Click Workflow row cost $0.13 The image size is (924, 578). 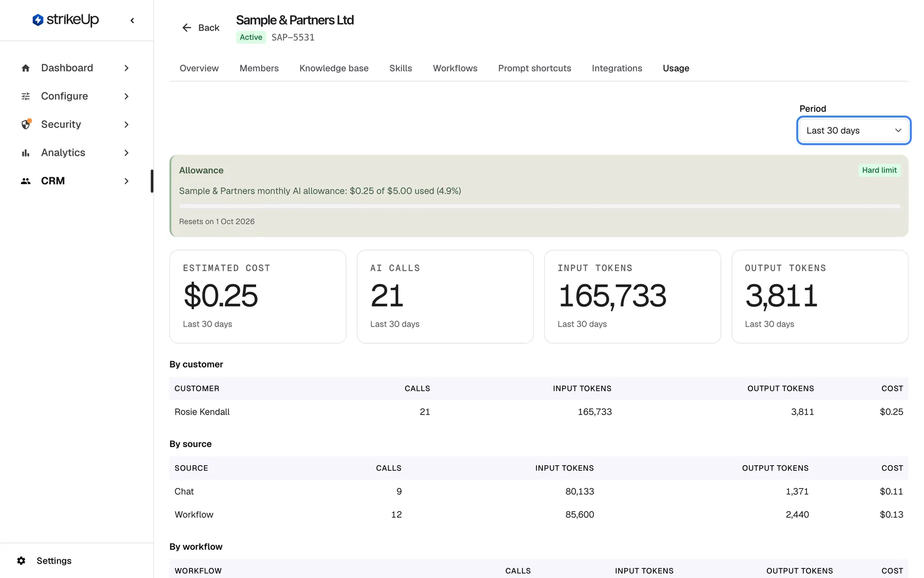(x=892, y=514)
